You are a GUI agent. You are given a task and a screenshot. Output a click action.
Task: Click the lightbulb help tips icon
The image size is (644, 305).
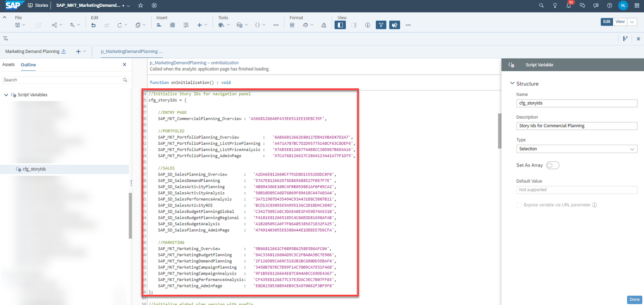555,6
